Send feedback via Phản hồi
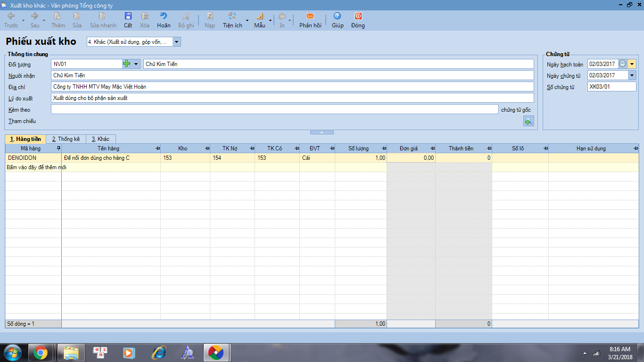The image size is (644, 362). click(310, 20)
